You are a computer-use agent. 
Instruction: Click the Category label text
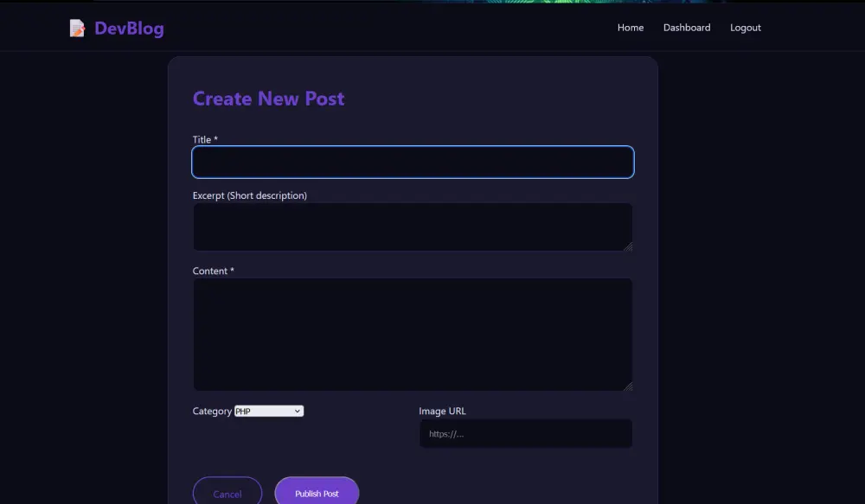point(212,411)
